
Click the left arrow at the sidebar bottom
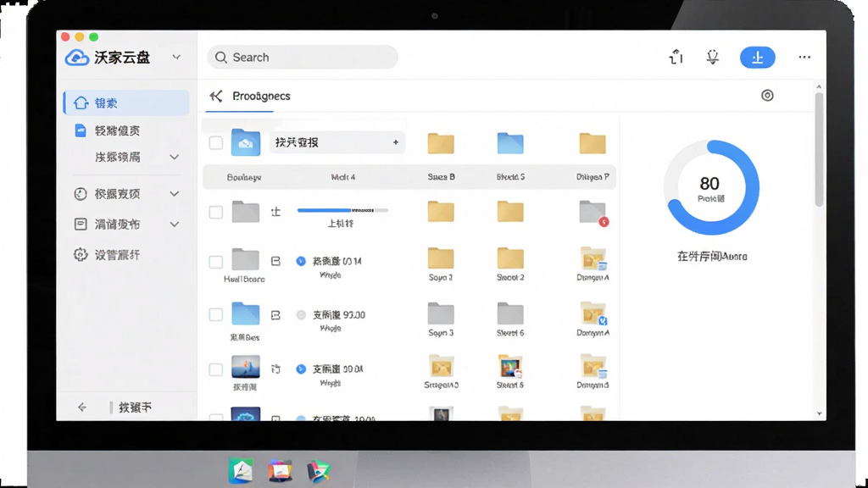(82, 408)
